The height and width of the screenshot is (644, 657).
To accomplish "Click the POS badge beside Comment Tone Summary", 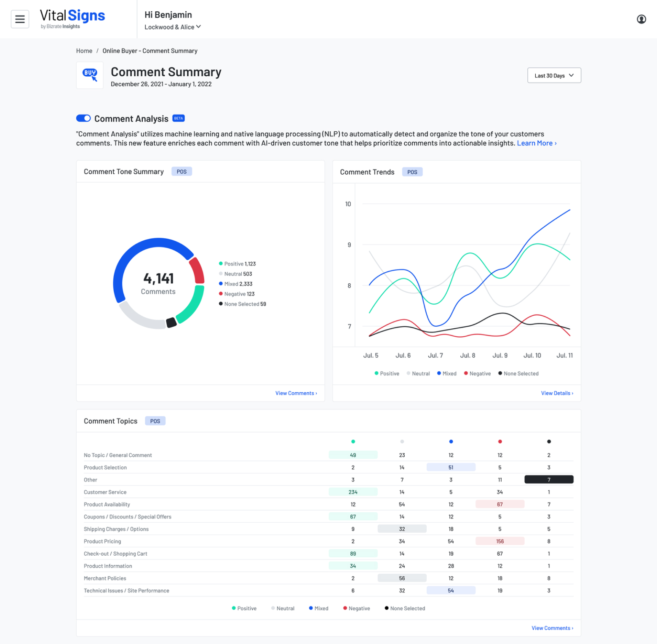I will (x=182, y=171).
